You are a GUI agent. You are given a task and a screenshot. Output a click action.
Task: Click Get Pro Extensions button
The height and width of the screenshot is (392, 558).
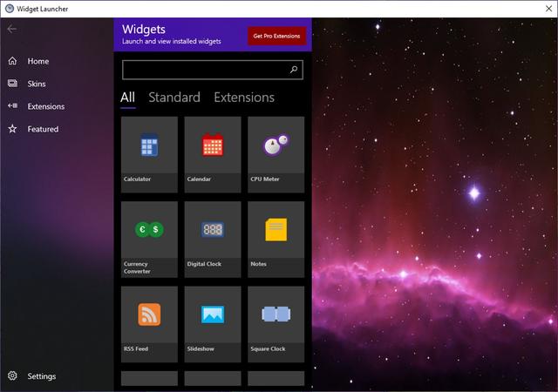276,36
